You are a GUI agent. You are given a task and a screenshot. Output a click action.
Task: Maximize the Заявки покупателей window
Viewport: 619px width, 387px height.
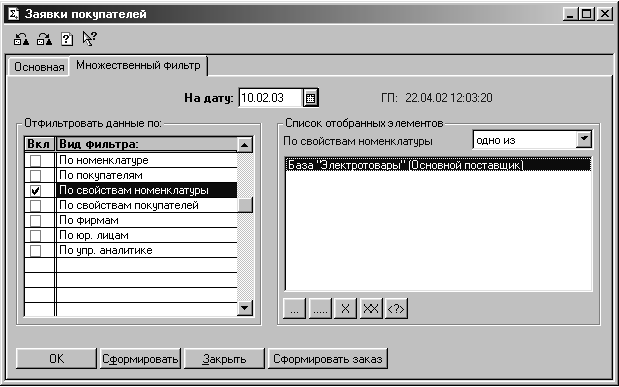click(586, 15)
